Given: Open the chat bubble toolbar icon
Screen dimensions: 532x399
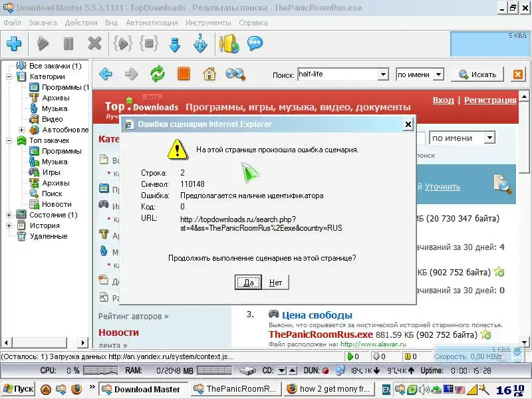Looking at the screenshot, I should [255, 43].
